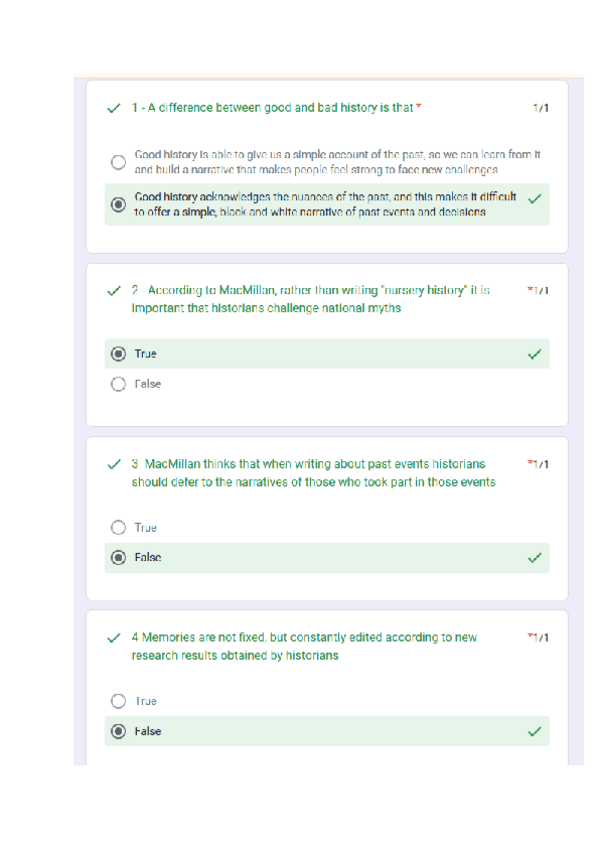
Task: Select the True radio button in question 4
Action: click(118, 702)
